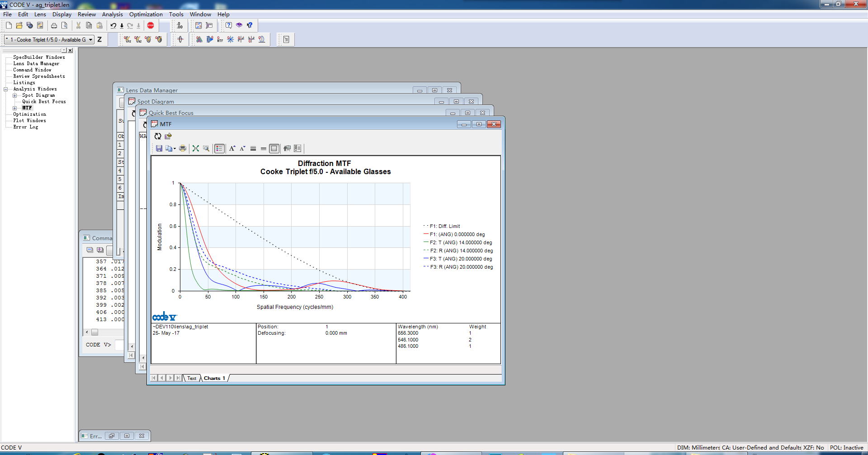Open the File menu
This screenshot has width=868, height=455.
[8, 14]
